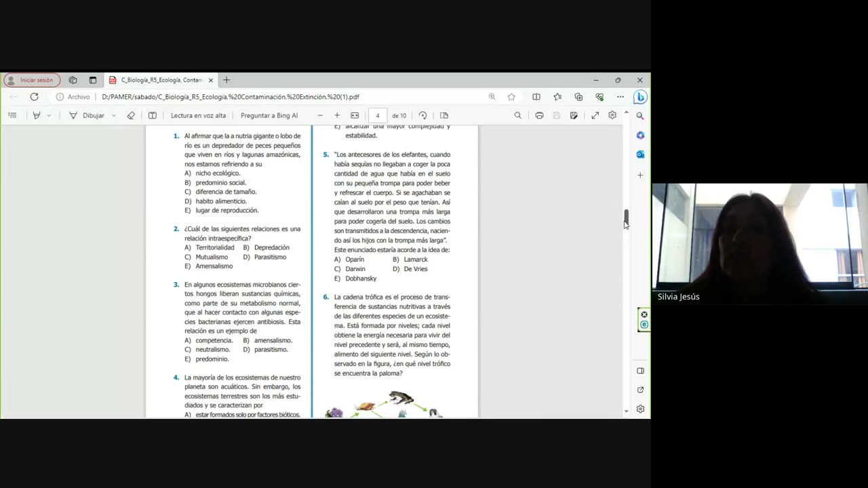The height and width of the screenshot is (488, 868).
Task: Enter PDF full screen mode
Action: tap(595, 115)
